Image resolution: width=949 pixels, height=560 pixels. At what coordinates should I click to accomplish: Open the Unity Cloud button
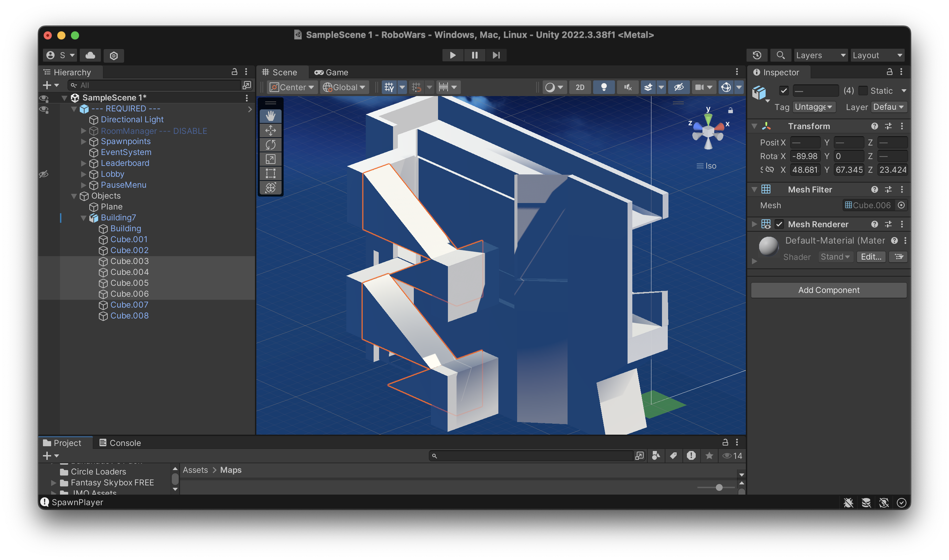pos(90,56)
